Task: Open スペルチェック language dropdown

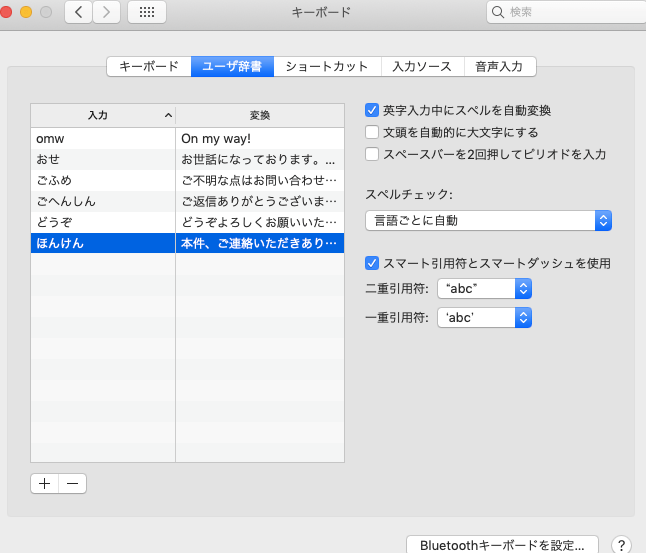Action: [488, 220]
